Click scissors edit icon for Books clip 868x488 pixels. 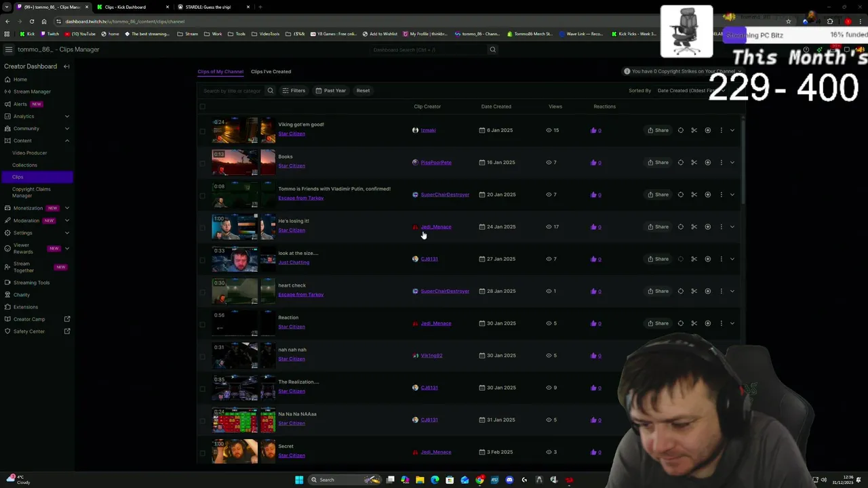(x=694, y=163)
